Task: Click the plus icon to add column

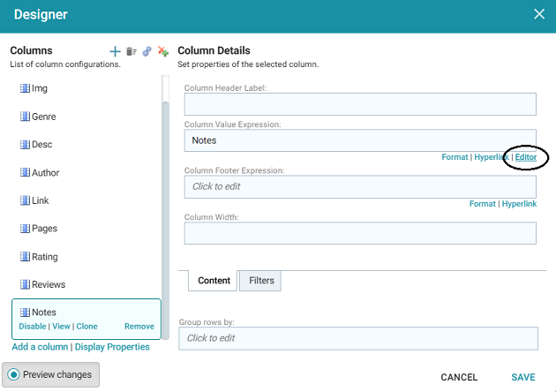Action: 115,51
